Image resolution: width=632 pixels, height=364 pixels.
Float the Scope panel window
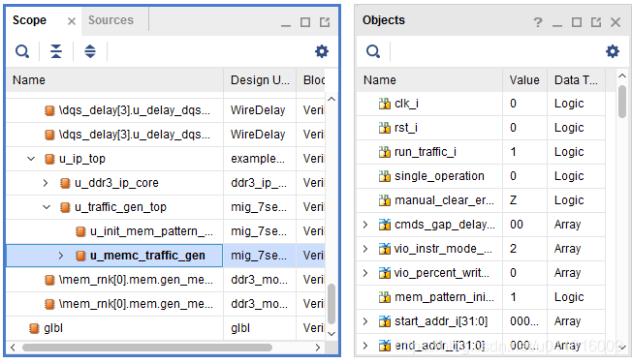325,22
